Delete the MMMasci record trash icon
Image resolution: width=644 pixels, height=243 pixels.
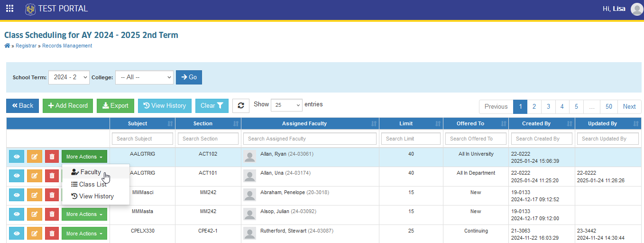click(x=52, y=195)
